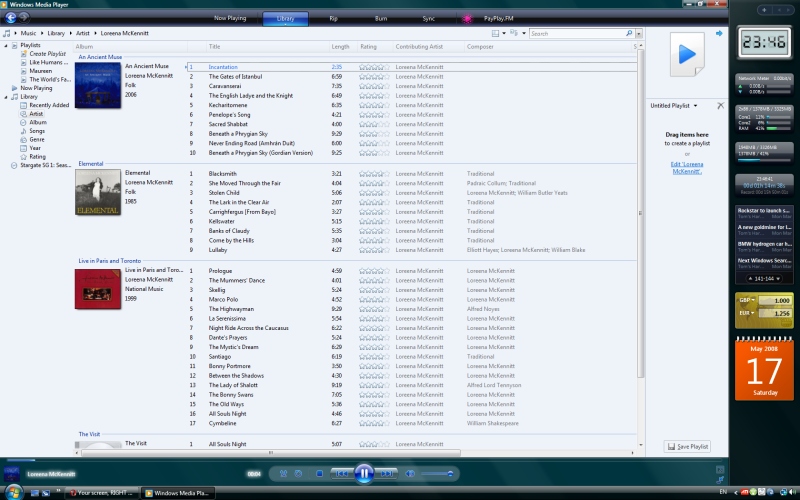Click the Elemental album cover
This screenshot has width=800, height=500.
tap(98, 192)
